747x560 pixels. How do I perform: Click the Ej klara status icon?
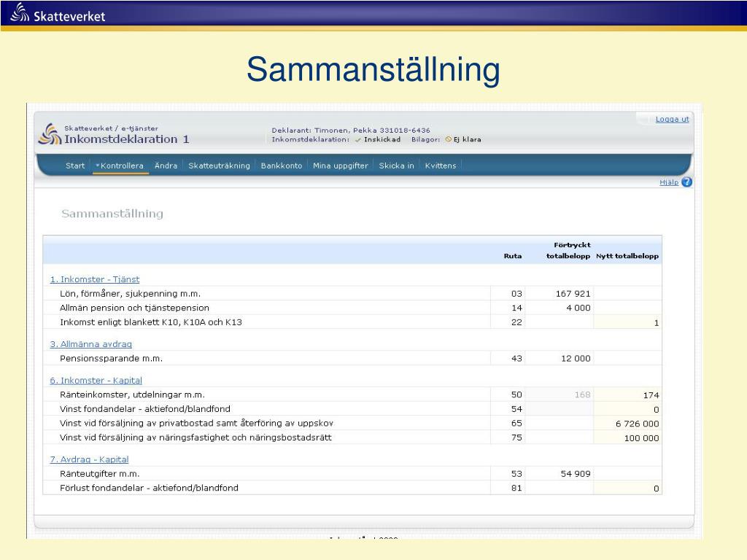tap(449, 139)
